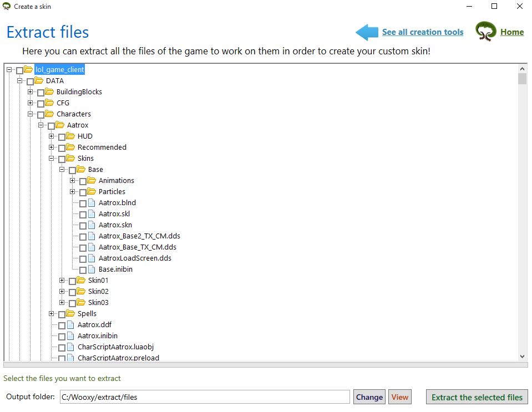
Task: Check the lol_game_client root checkbox
Action: click(x=20, y=70)
